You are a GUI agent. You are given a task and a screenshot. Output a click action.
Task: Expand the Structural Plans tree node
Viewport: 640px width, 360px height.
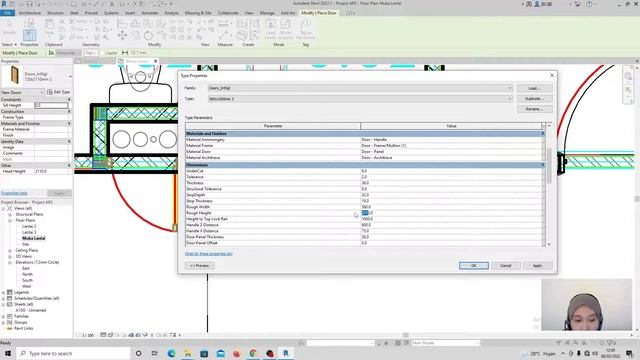pyautogui.click(x=10, y=214)
